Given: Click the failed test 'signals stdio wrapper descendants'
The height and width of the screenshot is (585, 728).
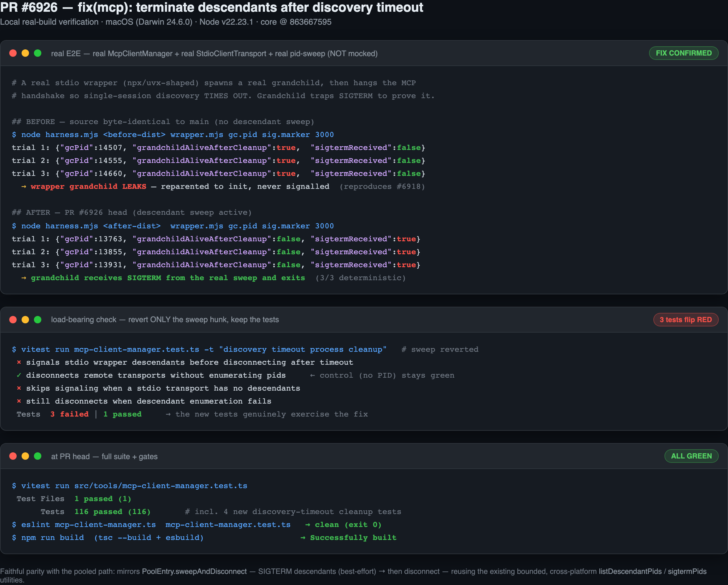Looking at the screenshot, I should (185, 362).
